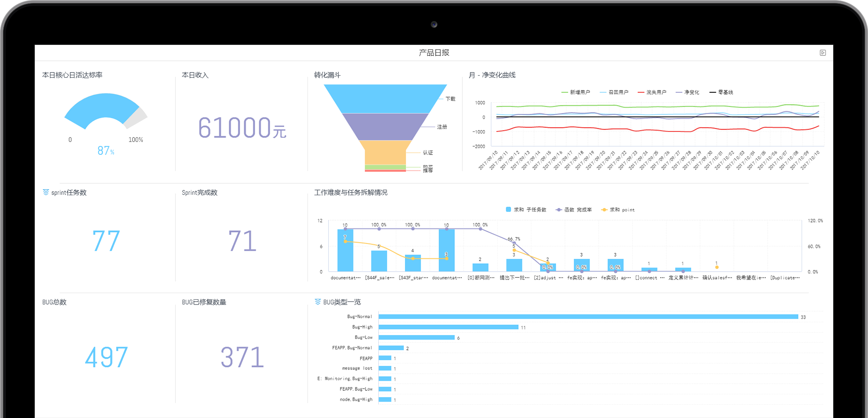
Task: Toggle the 新增用户 legend series
Action: [x=576, y=92]
